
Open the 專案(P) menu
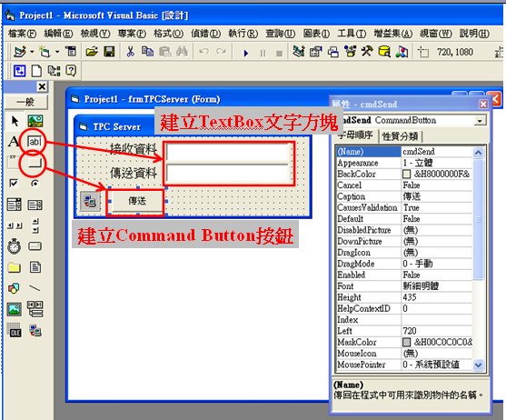pyautogui.click(x=132, y=34)
